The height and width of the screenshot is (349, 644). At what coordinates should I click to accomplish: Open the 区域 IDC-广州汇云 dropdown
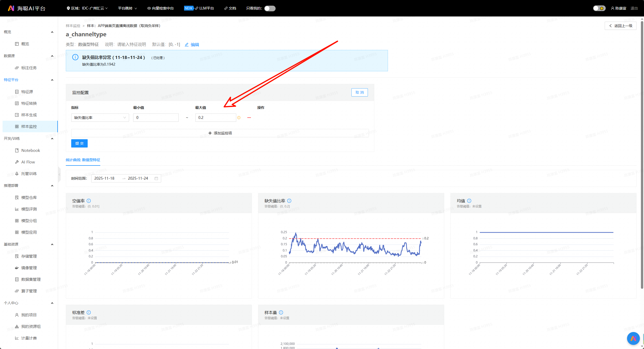pyautogui.click(x=87, y=8)
